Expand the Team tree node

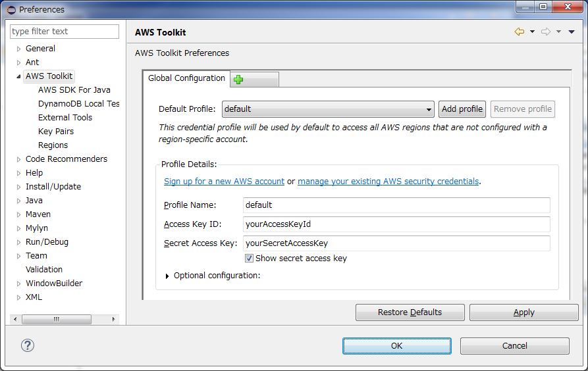tap(18, 256)
